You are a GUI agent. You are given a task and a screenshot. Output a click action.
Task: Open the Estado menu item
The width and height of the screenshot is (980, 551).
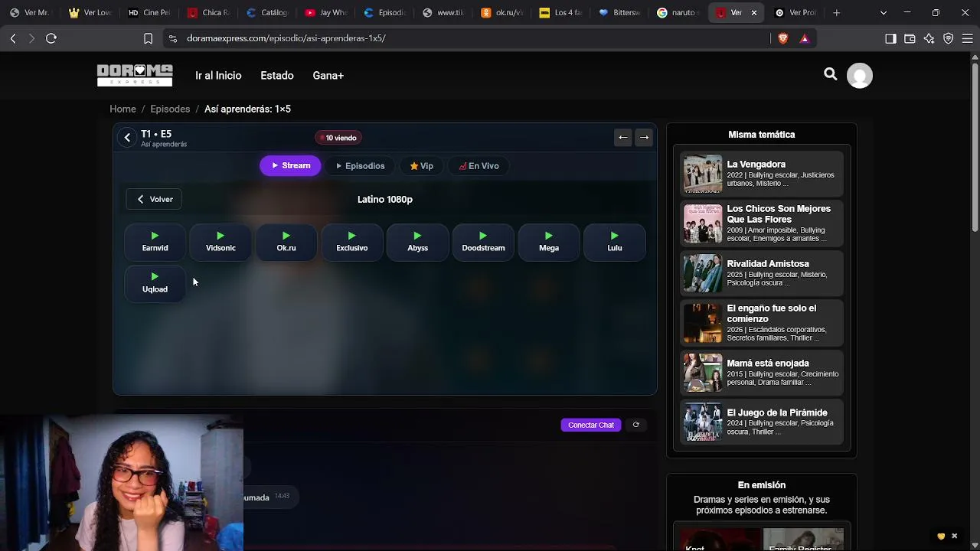coord(277,75)
